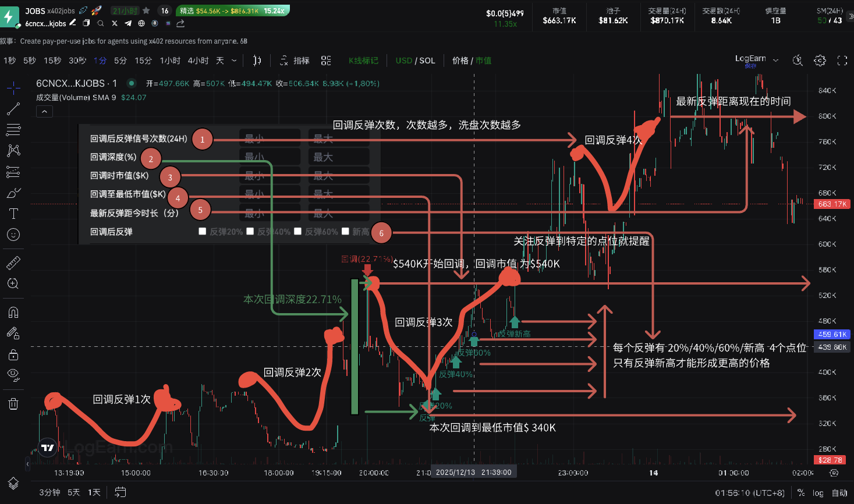
Task: Select the trend line drawing tool
Action: coord(13,109)
